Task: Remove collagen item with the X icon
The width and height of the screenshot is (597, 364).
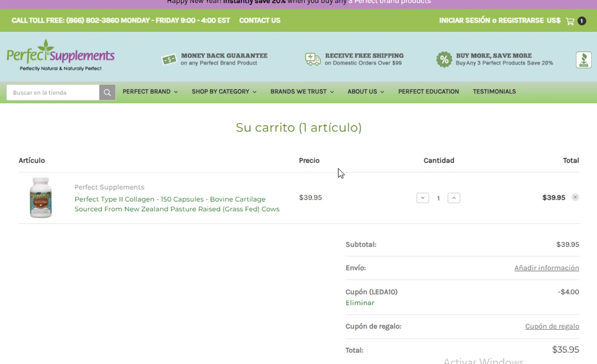Action: coord(575,197)
